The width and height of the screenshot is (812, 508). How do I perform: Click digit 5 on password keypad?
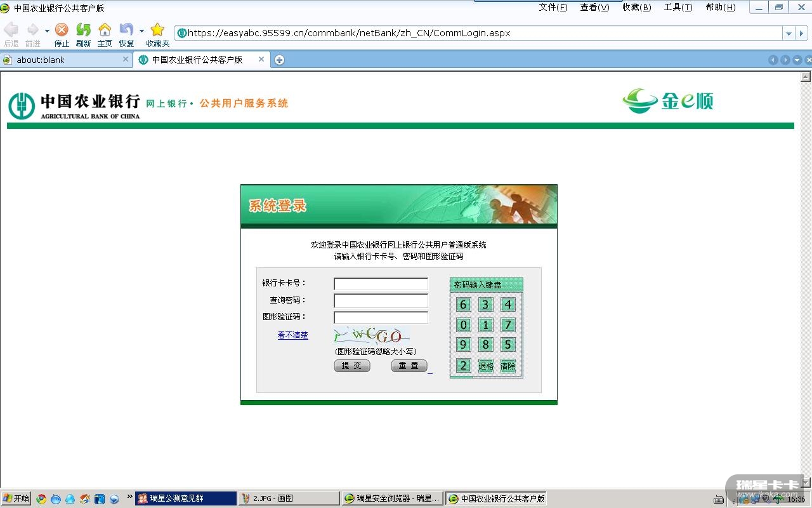507,345
